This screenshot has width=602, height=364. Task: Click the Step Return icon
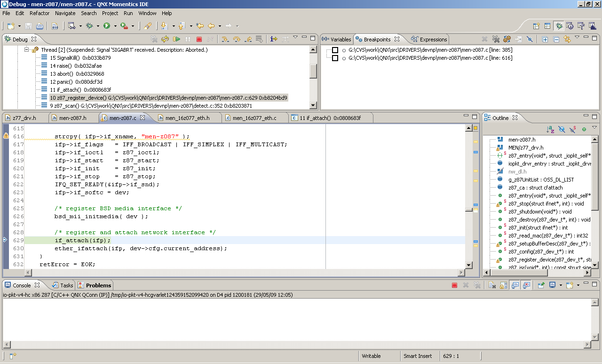(x=248, y=40)
